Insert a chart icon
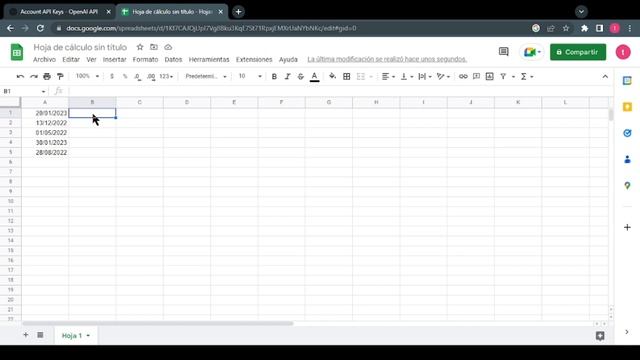The width and height of the screenshot is (640, 360). click(489, 76)
